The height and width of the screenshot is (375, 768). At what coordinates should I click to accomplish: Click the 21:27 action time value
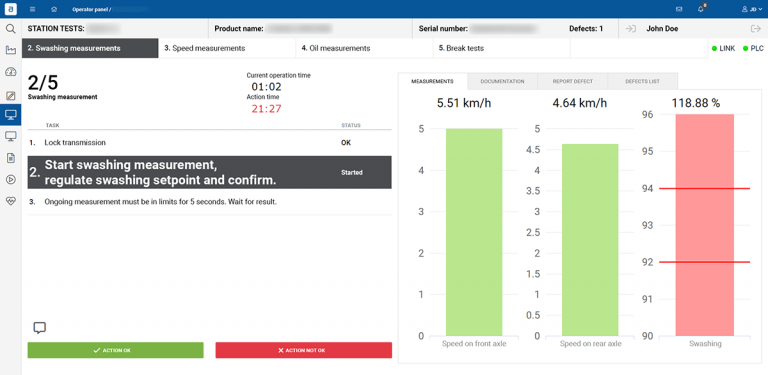[266, 109]
